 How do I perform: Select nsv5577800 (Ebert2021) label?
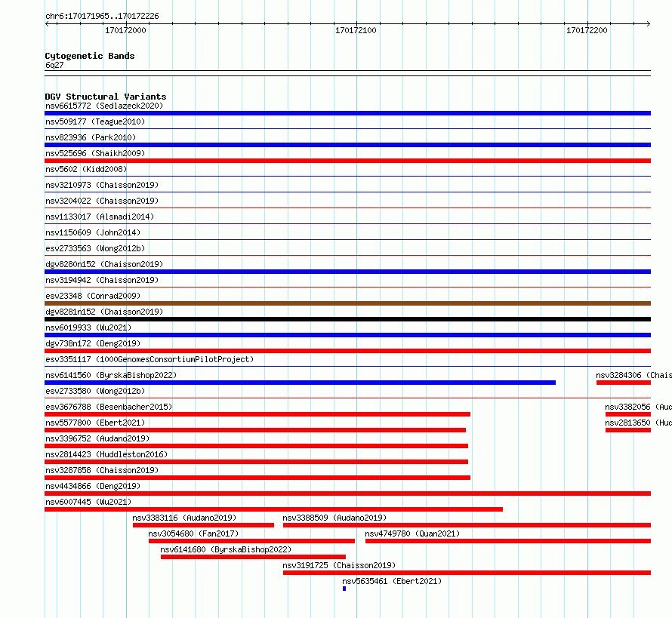(x=95, y=423)
